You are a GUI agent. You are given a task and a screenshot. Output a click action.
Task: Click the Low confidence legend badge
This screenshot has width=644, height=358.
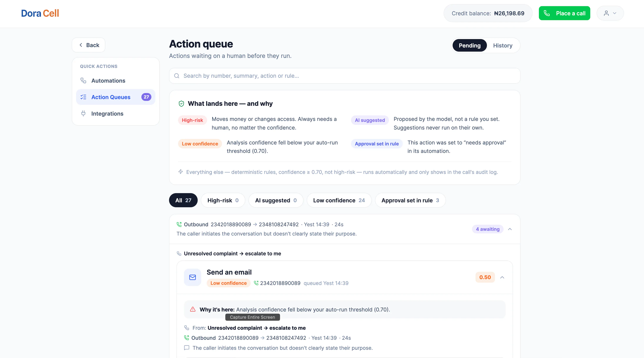(200, 144)
